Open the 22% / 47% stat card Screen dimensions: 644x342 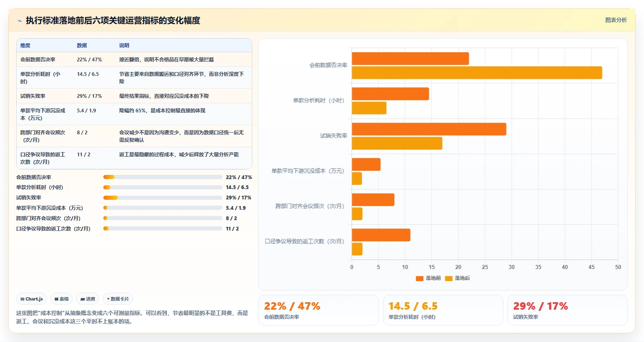[x=318, y=310]
